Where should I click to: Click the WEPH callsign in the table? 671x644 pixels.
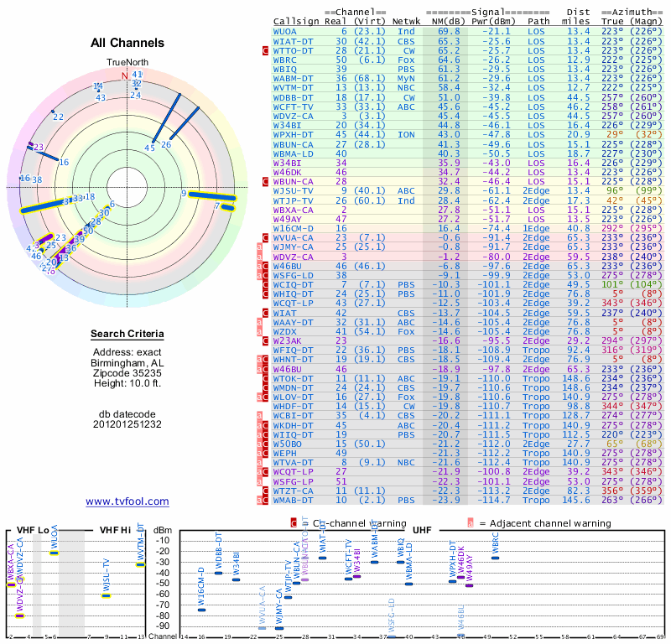285,453
